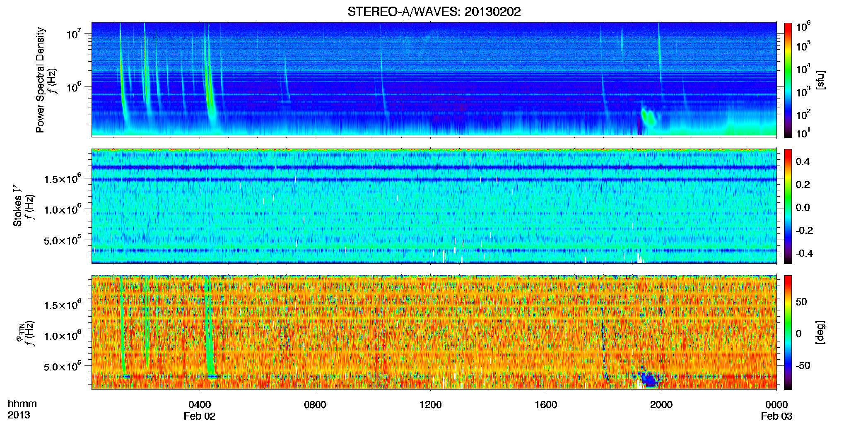Screen dimensions: 868x447
Task: Click the φRTN axis label of bottom panel
Action: coord(19,334)
